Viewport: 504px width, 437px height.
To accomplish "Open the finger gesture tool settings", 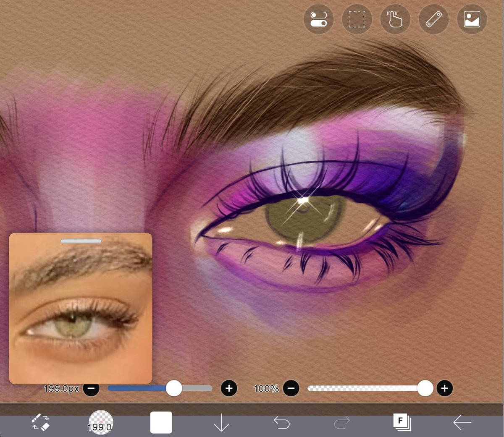I will [x=395, y=19].
